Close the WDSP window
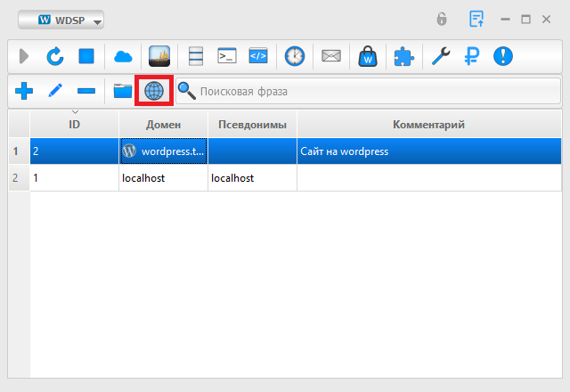This screenshot has height=392, width=570. [546, 19]
